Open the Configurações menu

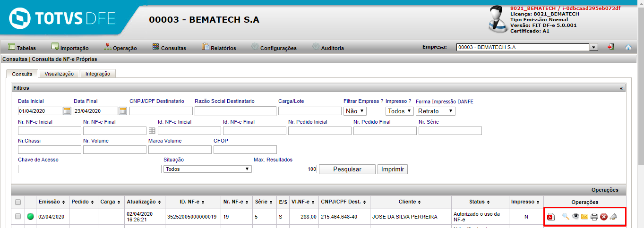click(274, 48)
